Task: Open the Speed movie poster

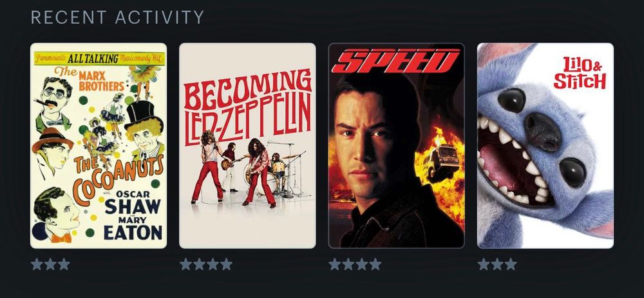Action: click(396, 146)
